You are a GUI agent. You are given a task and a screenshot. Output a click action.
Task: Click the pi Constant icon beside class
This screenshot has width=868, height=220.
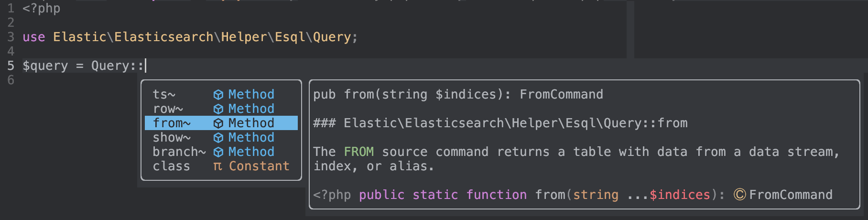(x=217, y=166)
